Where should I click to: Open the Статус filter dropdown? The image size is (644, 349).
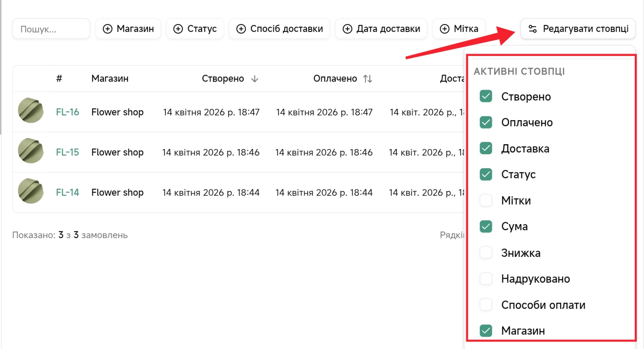click(x=195, y=29)
